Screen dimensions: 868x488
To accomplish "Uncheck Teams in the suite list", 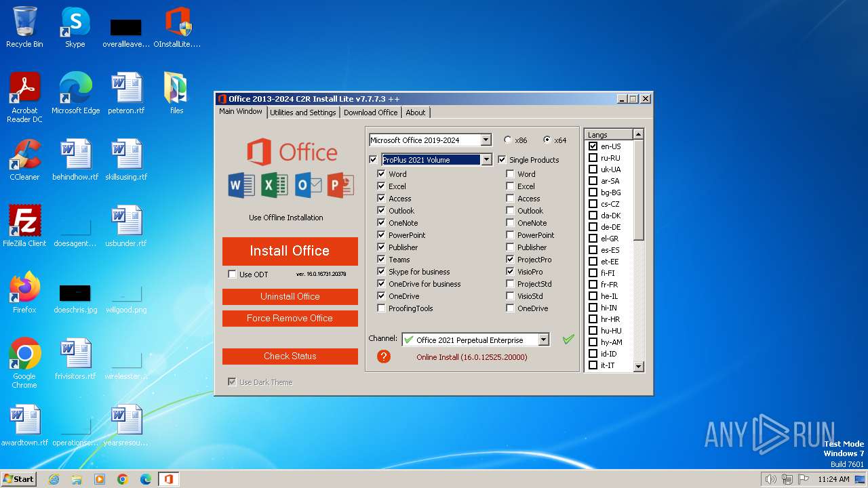I will (381, 260).
